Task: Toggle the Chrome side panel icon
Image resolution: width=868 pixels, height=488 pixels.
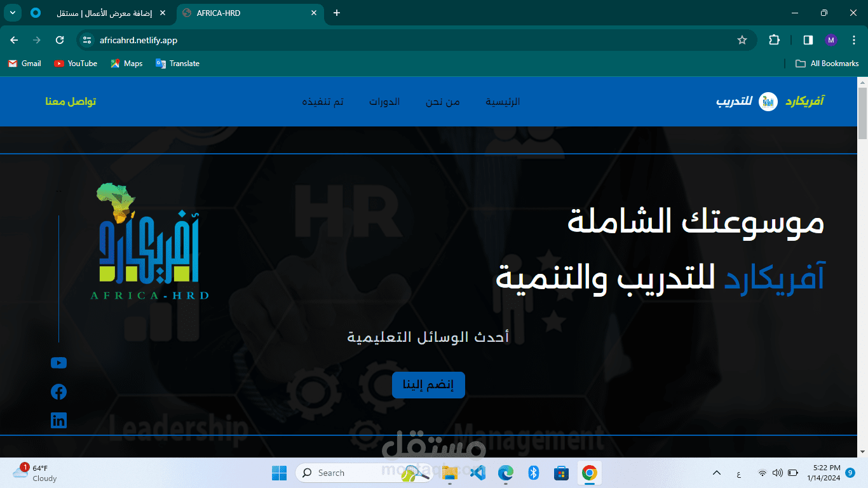Action: coord(808,40)
